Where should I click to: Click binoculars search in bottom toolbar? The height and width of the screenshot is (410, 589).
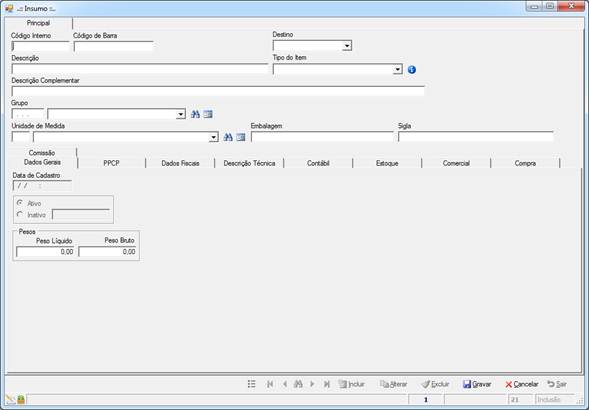click(298, 384)
